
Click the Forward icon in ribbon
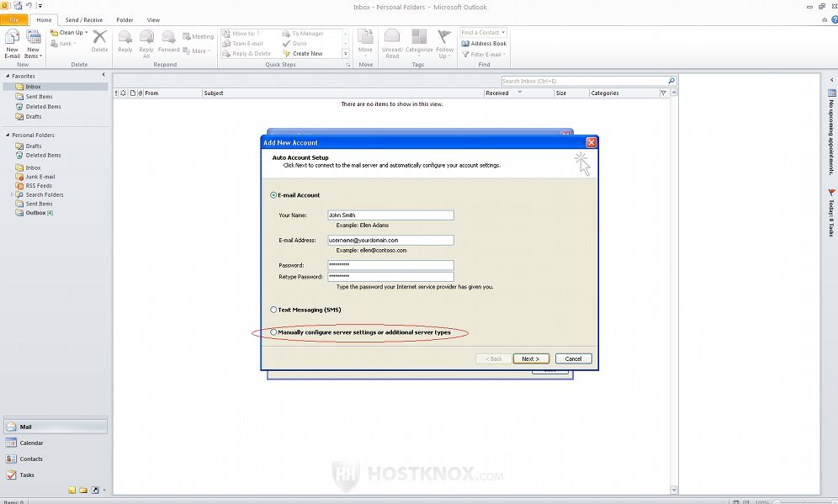tap(168, 37)
